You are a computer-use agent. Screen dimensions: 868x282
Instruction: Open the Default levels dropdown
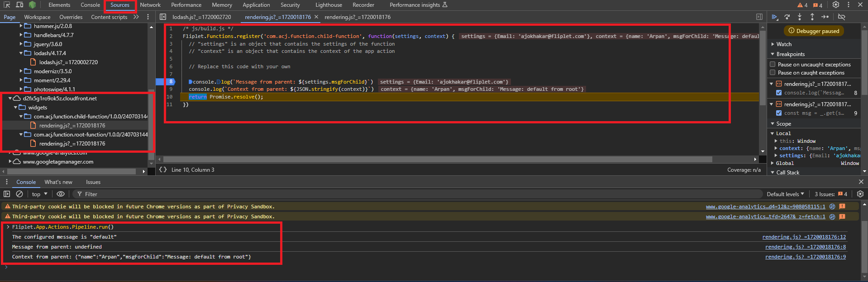pyautogui.click(x=785, y=194)
